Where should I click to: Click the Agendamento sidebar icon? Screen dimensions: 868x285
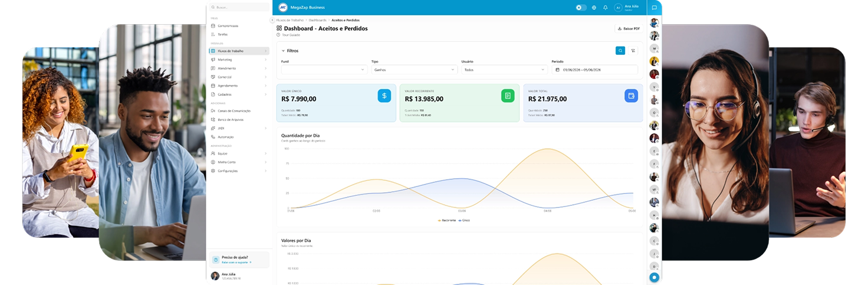[213, 86]
